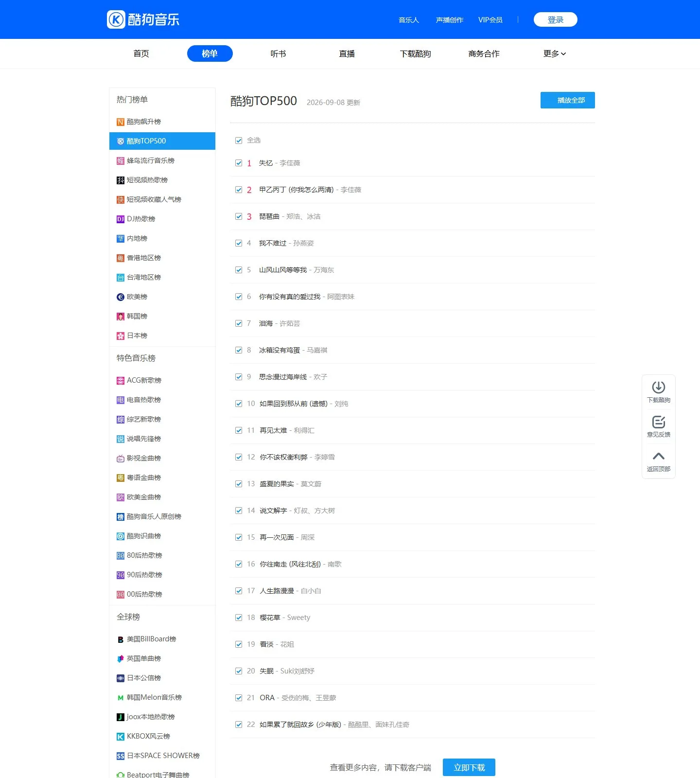Click the 意见反馈 feedback icon
The image size is (700, 778).
point(659,422)
